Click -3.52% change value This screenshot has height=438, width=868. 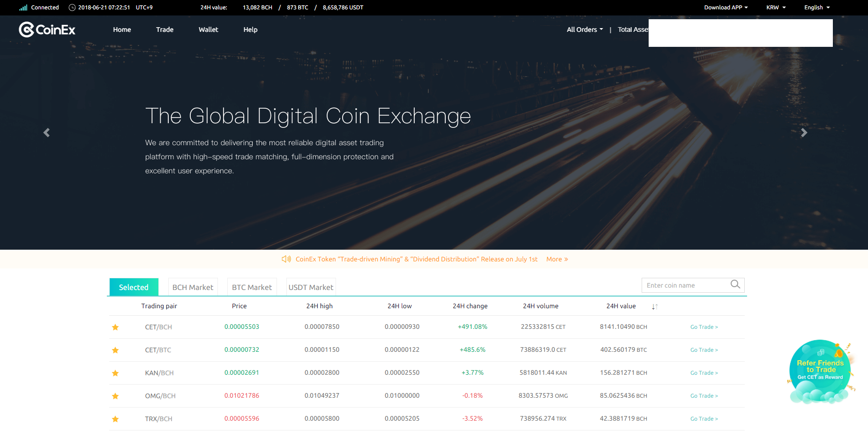point(472,418)
